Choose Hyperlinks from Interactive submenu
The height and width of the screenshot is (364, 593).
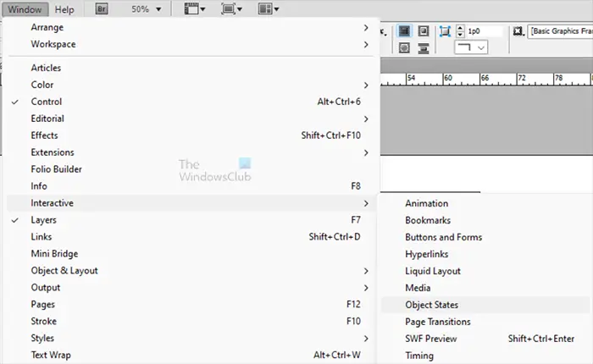485,254
